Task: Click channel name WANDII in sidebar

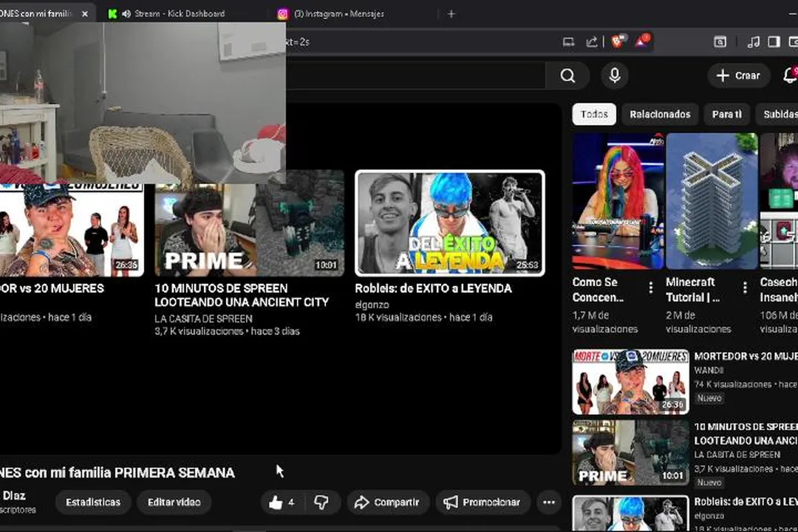Action: pos(709,370)
